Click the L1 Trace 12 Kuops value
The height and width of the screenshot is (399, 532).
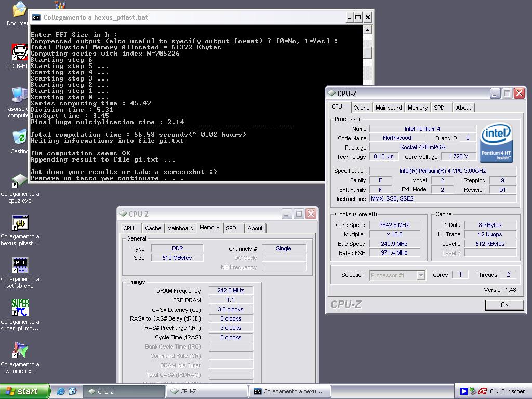490,234
